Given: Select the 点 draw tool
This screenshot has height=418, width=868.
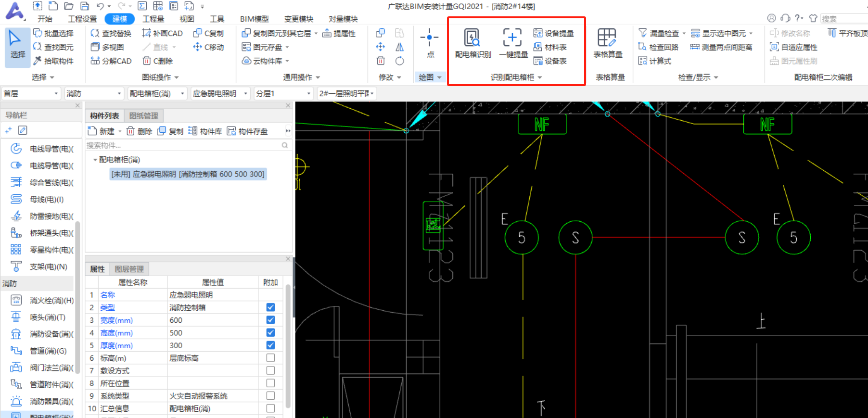Looking at the screenshot, I should tap(430, 43).
